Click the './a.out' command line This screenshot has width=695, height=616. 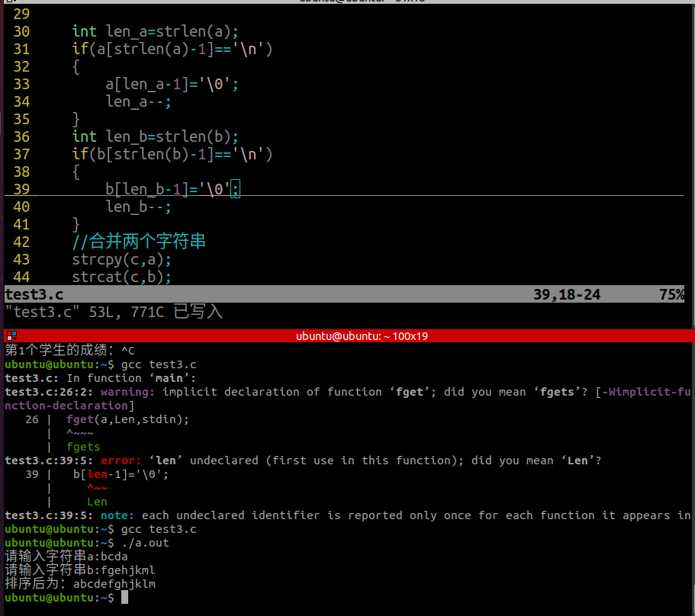click(x=145, y=543)
